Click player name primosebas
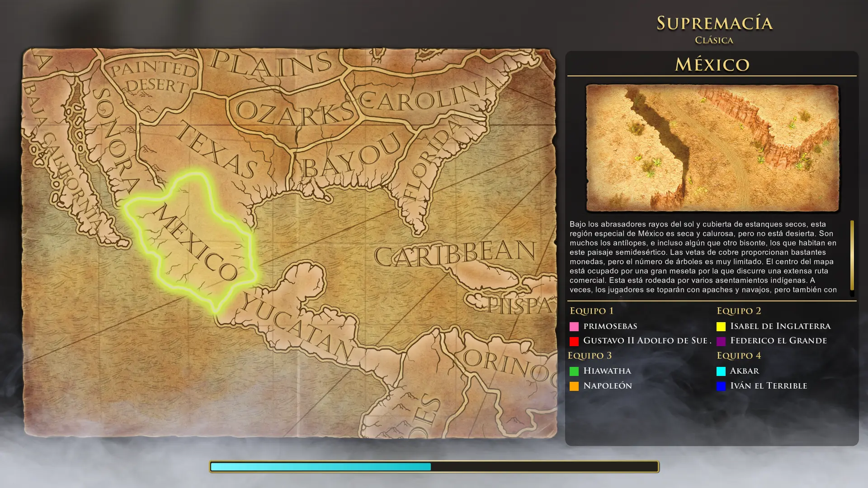The image size is (868, 488). click(610, 326)
